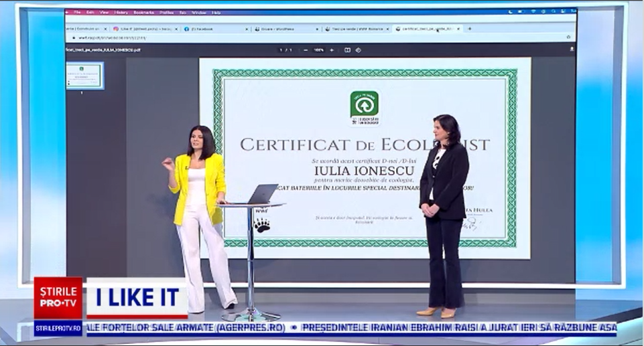Switch to the WWF Romania browser tab

(x=357, y=29)
